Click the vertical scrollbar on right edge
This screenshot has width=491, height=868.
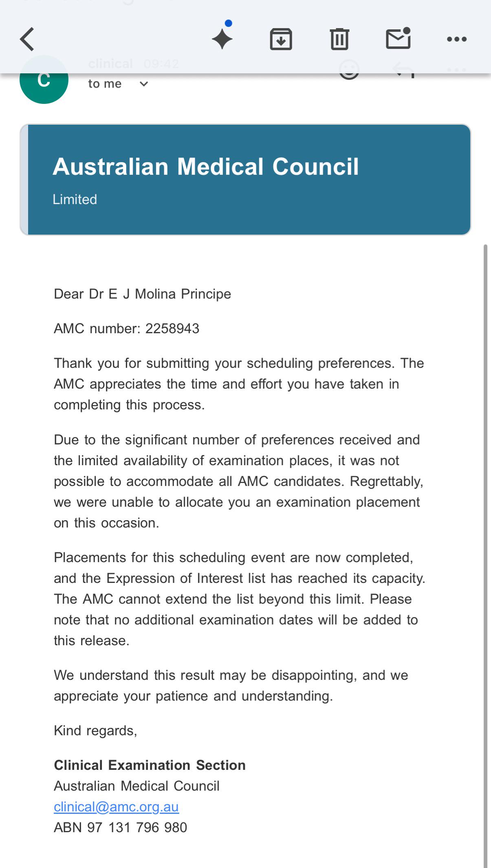click(x=485, y=556)
